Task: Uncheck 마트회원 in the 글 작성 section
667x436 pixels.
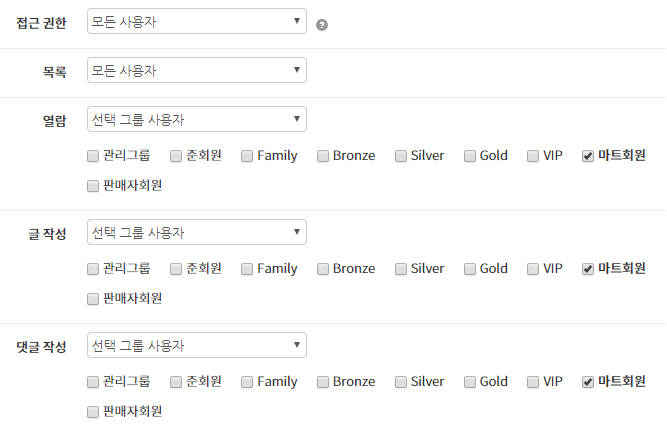Action: tap(588, 269)
